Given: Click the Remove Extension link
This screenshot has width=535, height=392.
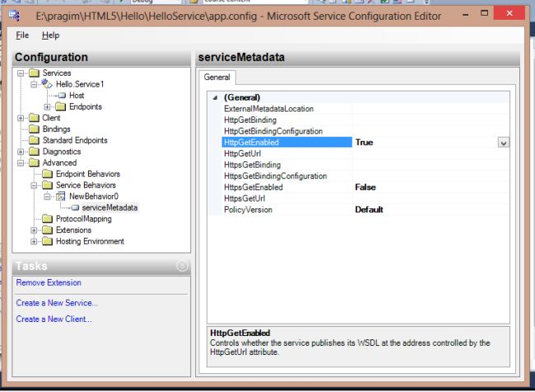Looking at the screenshot, I should (x=49, y=282).
